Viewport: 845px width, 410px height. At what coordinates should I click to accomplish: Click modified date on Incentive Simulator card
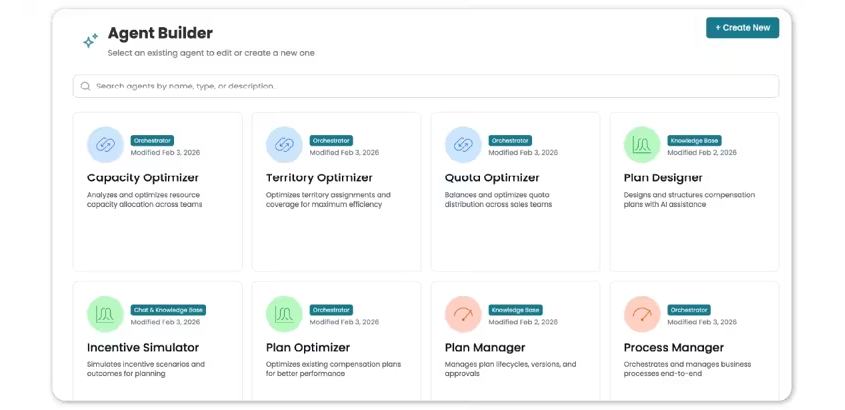(x=165, y=322)
